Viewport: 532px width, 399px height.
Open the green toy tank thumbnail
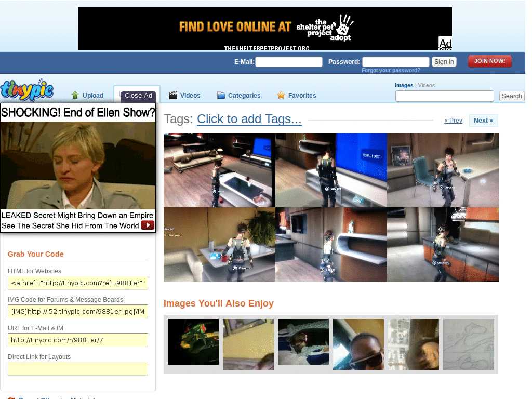tap(193, 342)
